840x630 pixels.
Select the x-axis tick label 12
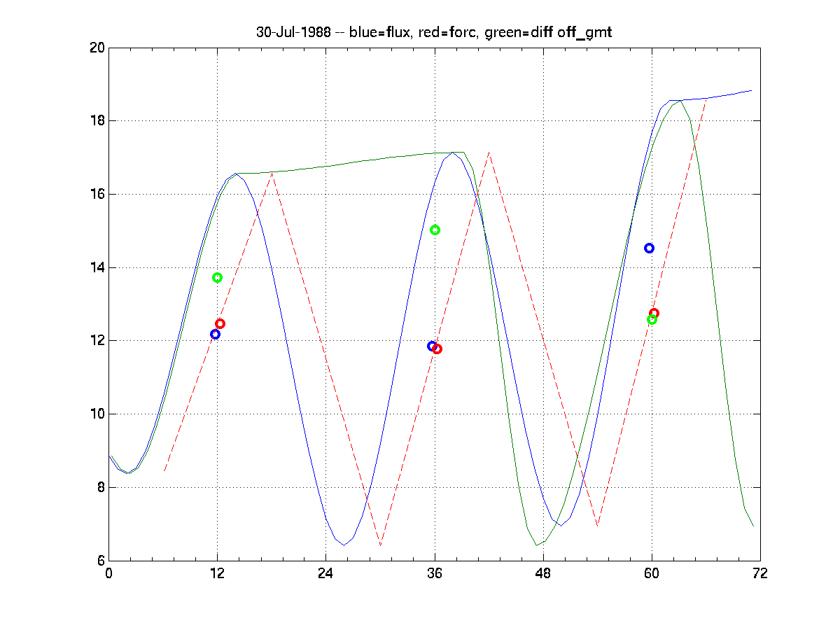217,573
